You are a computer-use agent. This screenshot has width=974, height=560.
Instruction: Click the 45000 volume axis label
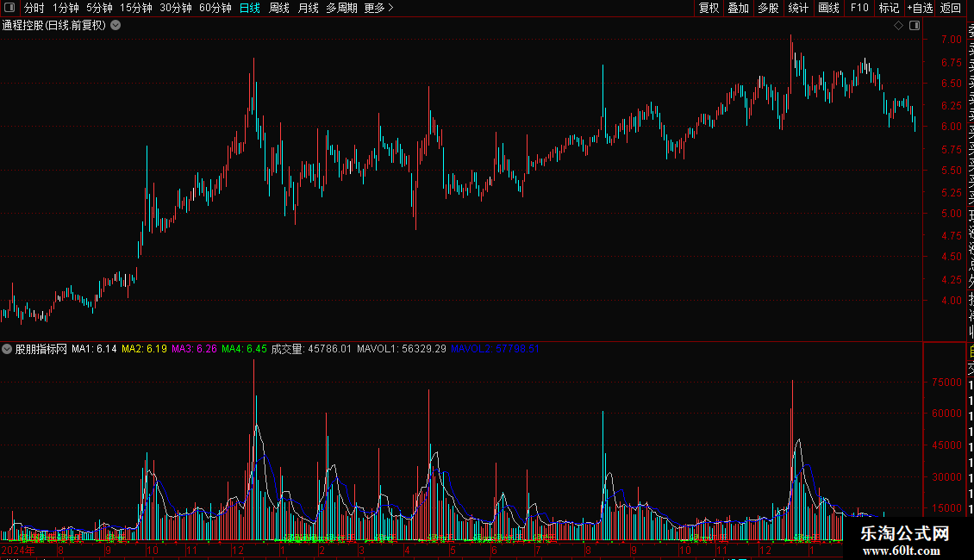[x=946, y=445]
